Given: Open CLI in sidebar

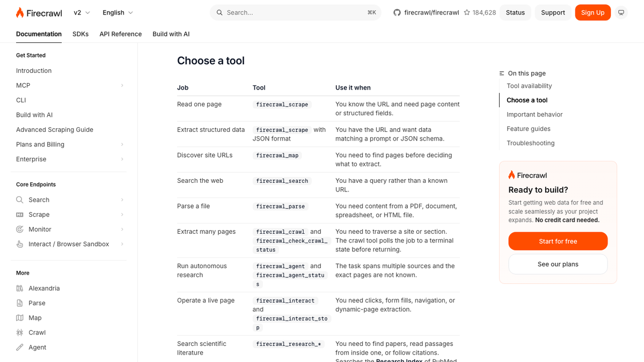Looking at the screenshot, I should click(21, 100).
